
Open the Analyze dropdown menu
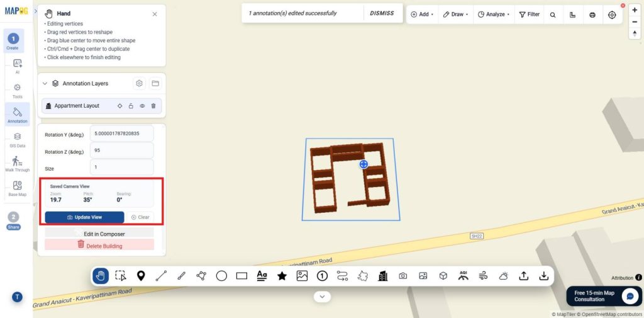pos(493,14)
